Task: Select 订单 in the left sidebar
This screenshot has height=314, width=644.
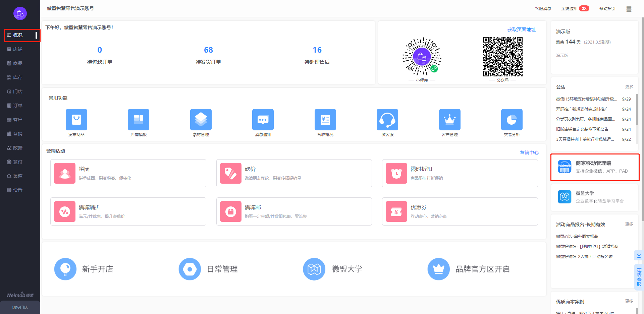Action: (17, 106)
